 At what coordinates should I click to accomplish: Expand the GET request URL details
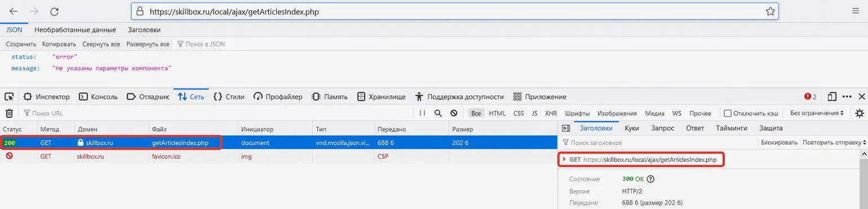pyautogui.click(x=564, y=159)
